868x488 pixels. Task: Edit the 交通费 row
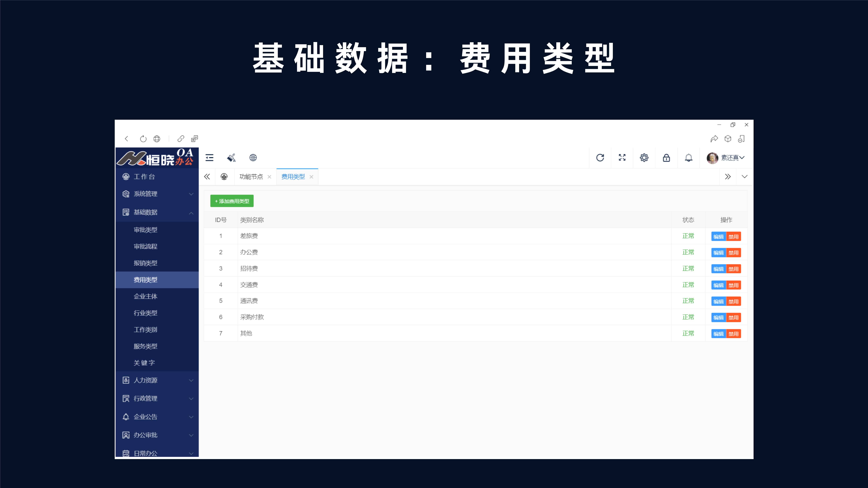tap(718, 285)
